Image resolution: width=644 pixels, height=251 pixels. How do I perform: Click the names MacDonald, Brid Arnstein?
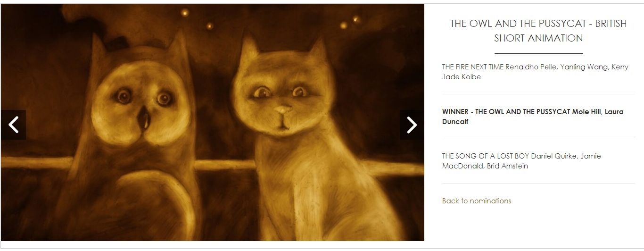click(485, 166)
